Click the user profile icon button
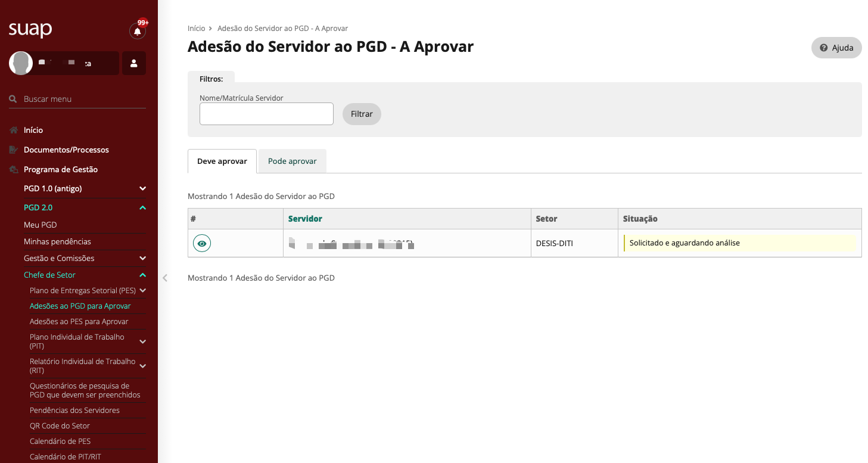Screen dimensions: 868x463 tap(134, 63)
